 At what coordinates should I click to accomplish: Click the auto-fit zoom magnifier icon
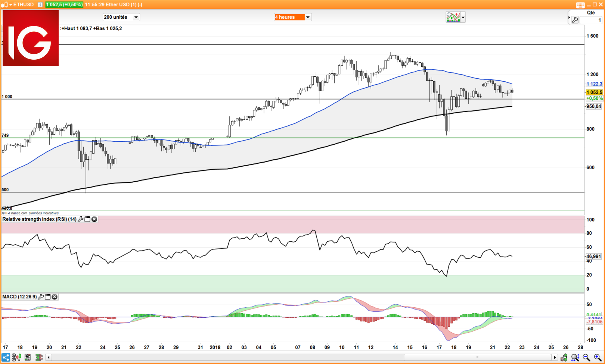point(575,357)
